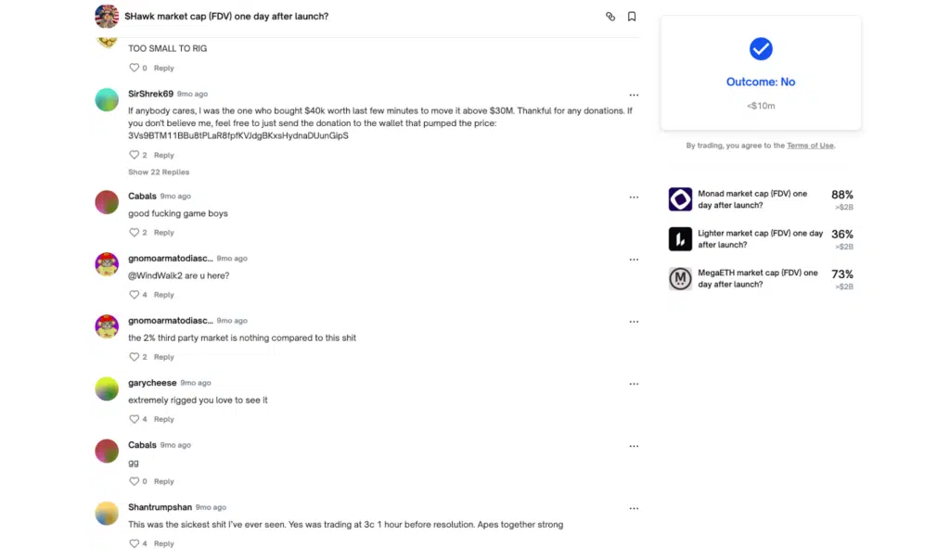Open garycheese's profile avatar
The height and width of the screenshot is (560, 950).
(x=107, y=389)
